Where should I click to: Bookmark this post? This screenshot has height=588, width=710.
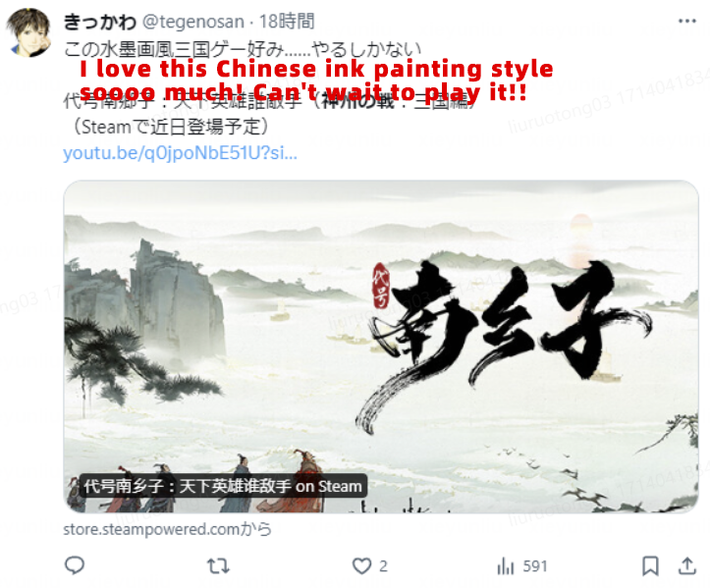650,566
